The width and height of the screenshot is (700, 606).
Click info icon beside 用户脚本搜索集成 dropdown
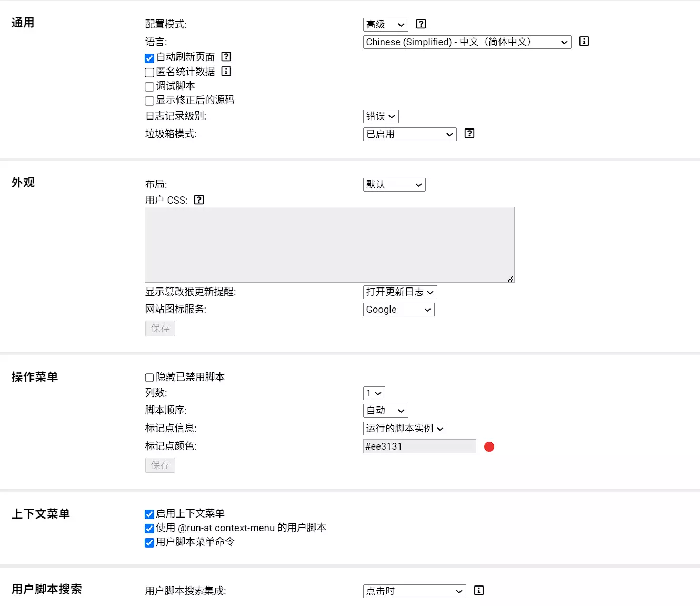(478, 590)
